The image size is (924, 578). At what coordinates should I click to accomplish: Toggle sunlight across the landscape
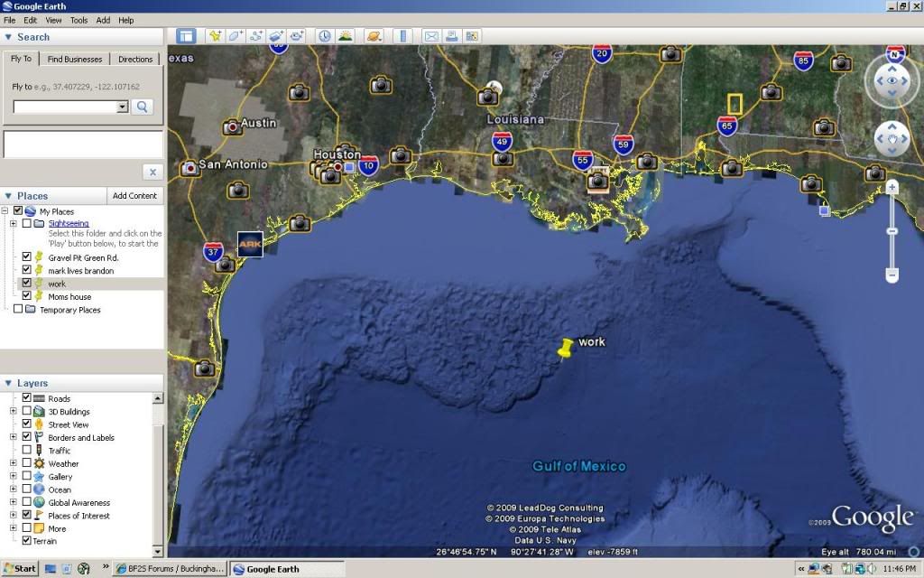coord(346,36)
